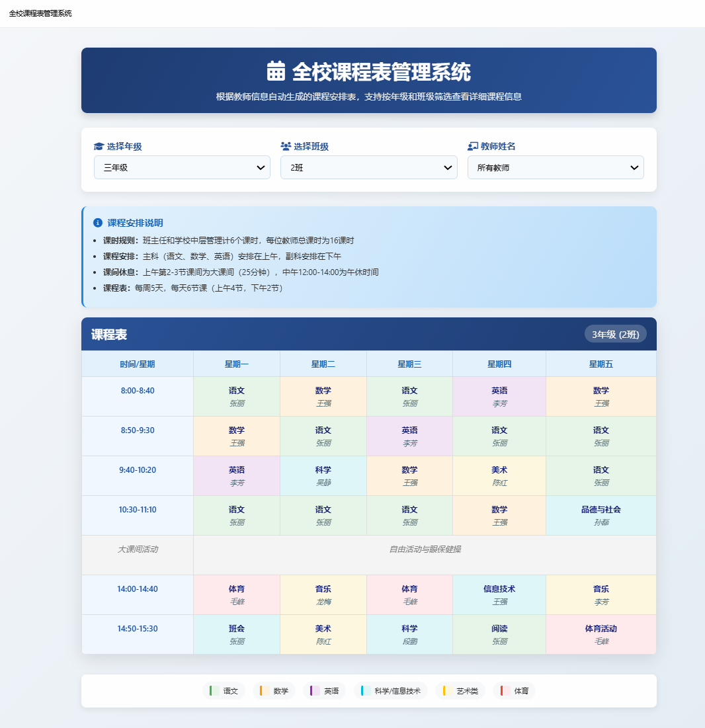
Task: Click the 数学 legend label
Action: (278, 690)
